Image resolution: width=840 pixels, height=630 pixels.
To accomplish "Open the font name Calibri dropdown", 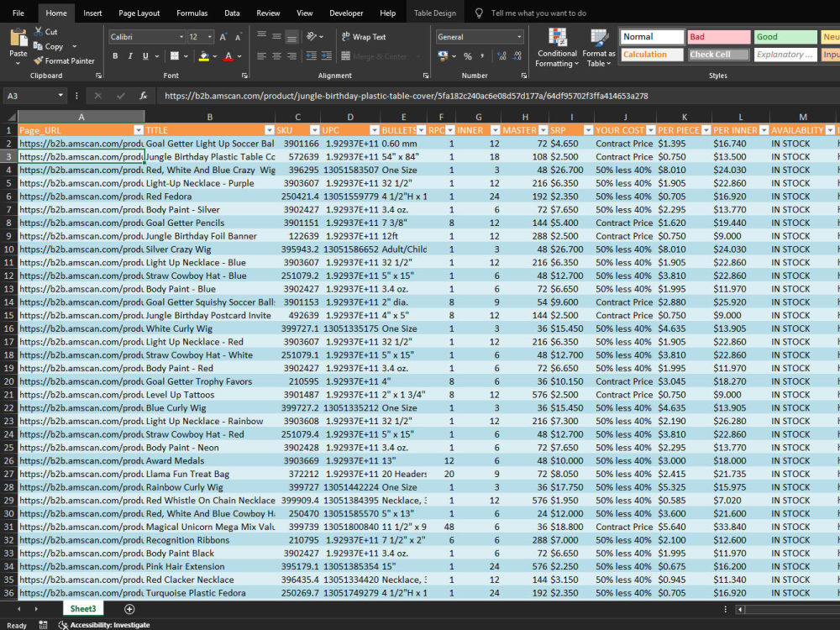I will 181,37.
